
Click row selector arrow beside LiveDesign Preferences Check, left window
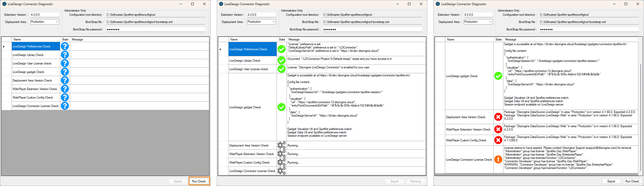coord(4,47)
